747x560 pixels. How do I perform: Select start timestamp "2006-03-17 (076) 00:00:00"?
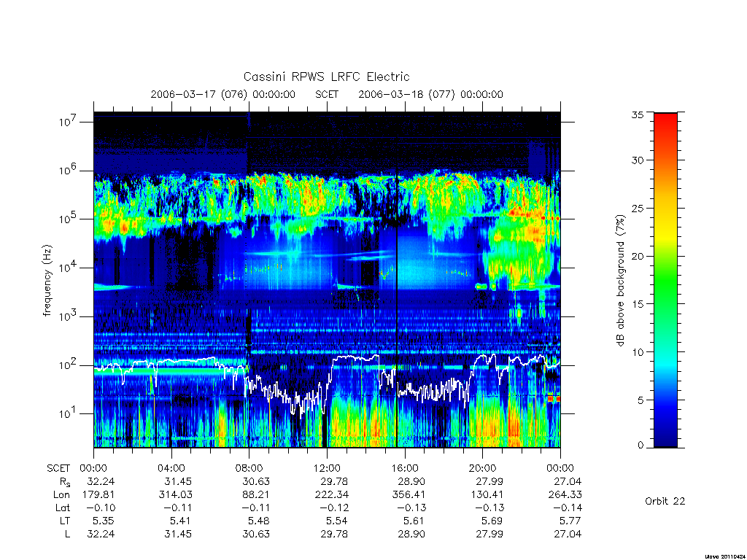point(223,94)
